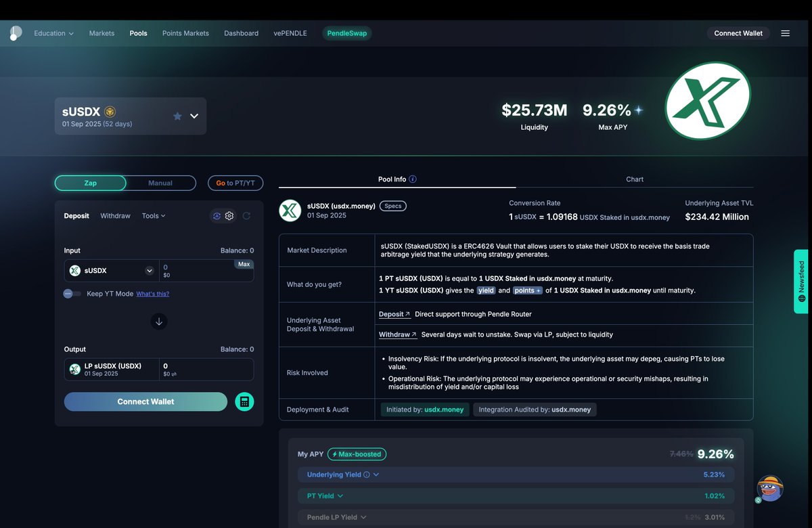Open the slippage settings gear icon

coord(229,216)
